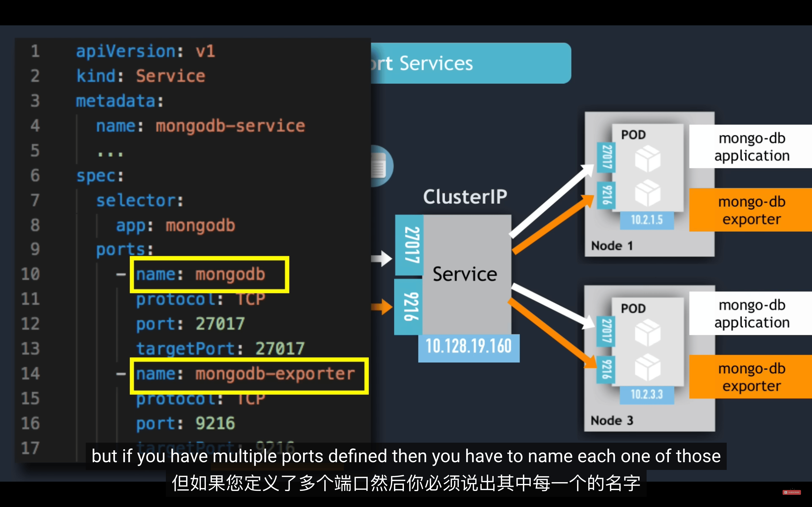This screenshot has width=812, height=507.
Task: Click the lower container cube in Node 1 pod
Action: coord(648,193)
